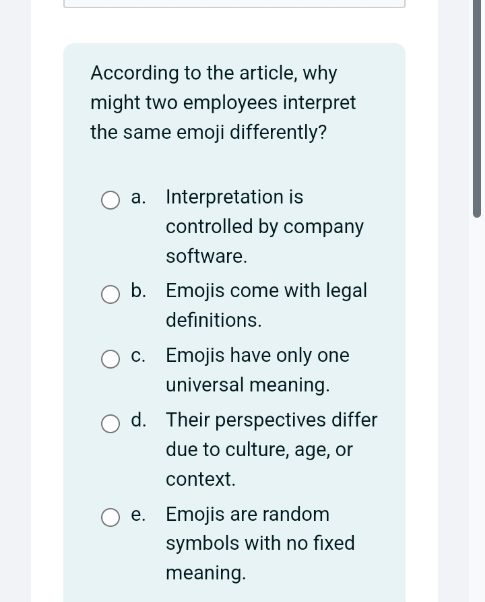Click the word 'differently?' in the question
Viewport: 485px width, 602px height.
pyautogui.click(x=278, y=132)
